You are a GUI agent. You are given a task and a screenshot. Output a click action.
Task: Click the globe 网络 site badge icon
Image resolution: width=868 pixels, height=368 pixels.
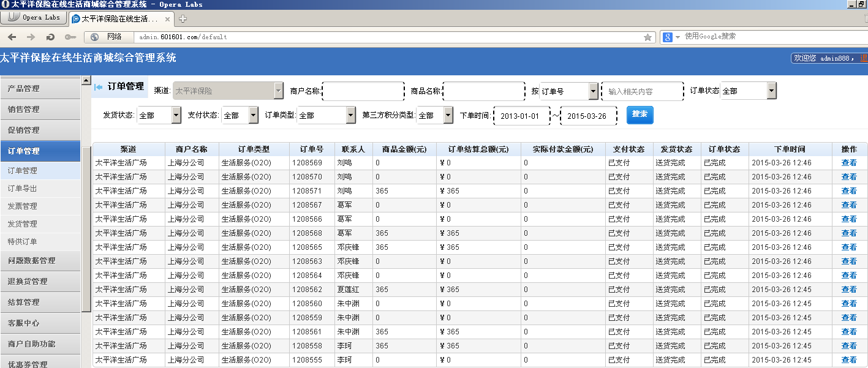[108, 37]
